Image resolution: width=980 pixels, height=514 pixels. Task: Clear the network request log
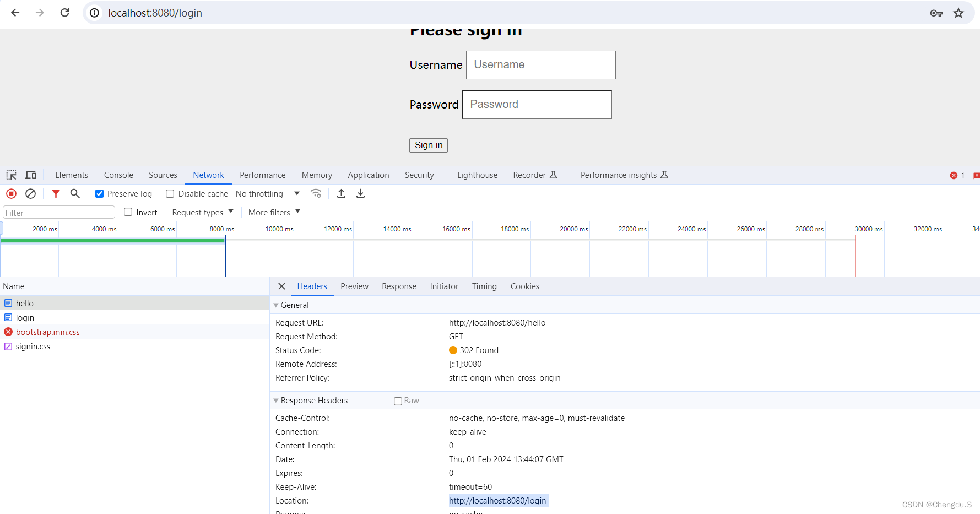(30, 193)
